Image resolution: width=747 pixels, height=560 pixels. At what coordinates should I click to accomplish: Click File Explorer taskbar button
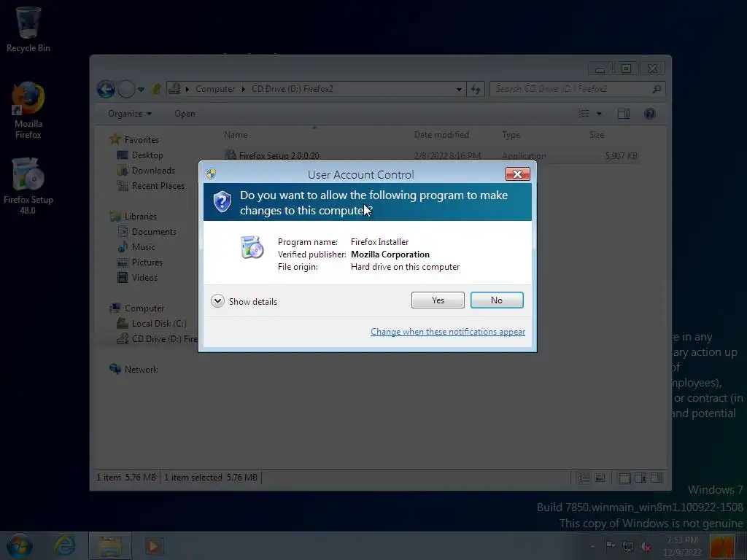pos(110,545)
